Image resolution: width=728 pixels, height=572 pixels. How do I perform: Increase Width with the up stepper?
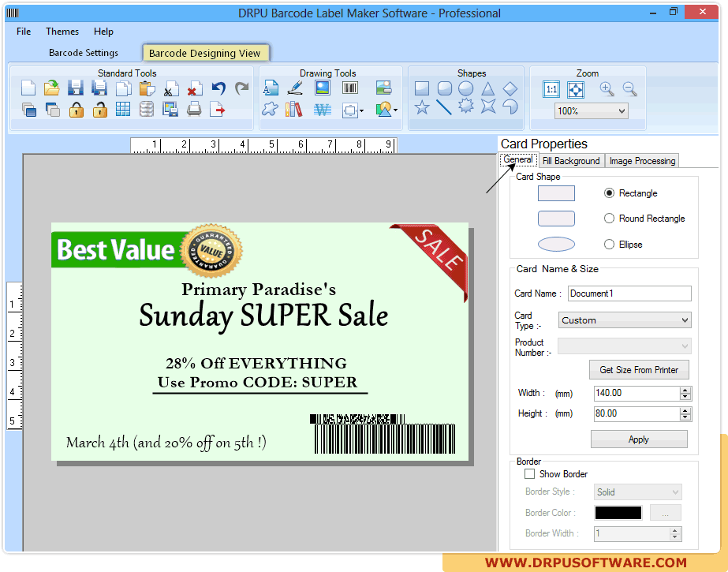click(x=685, y=391)
